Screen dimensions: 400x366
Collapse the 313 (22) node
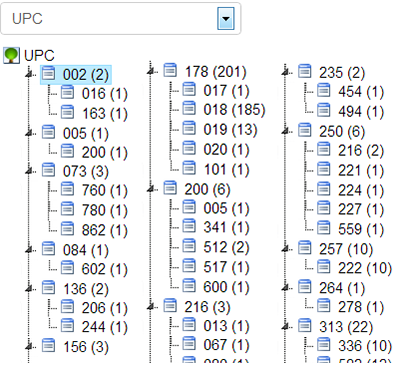pyautogui.click(x=286, y=327)
